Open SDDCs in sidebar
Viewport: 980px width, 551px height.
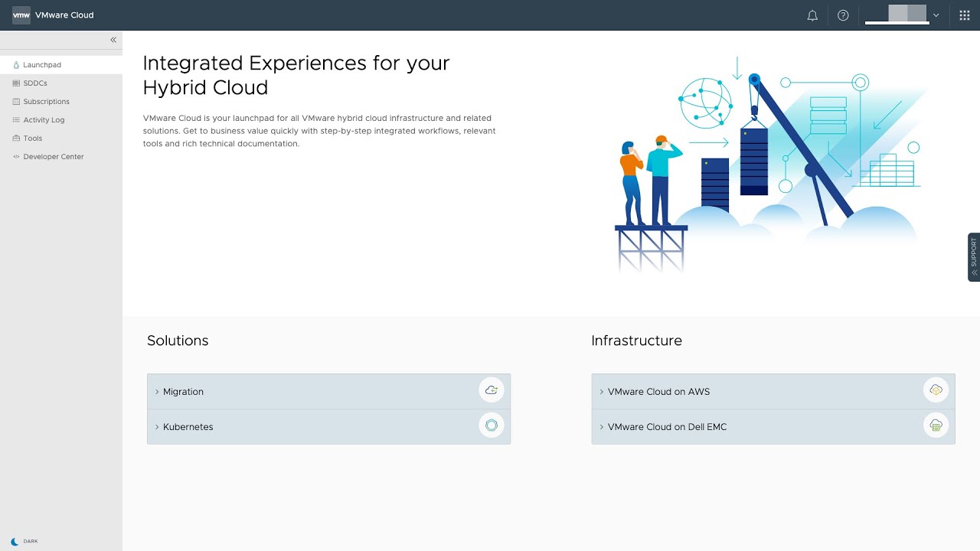click(61, 83)
